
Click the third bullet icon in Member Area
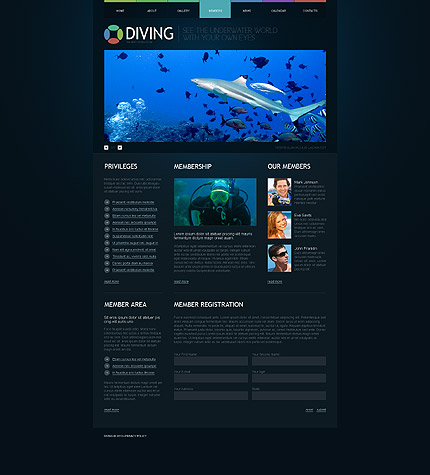click(x=107, y=373)
